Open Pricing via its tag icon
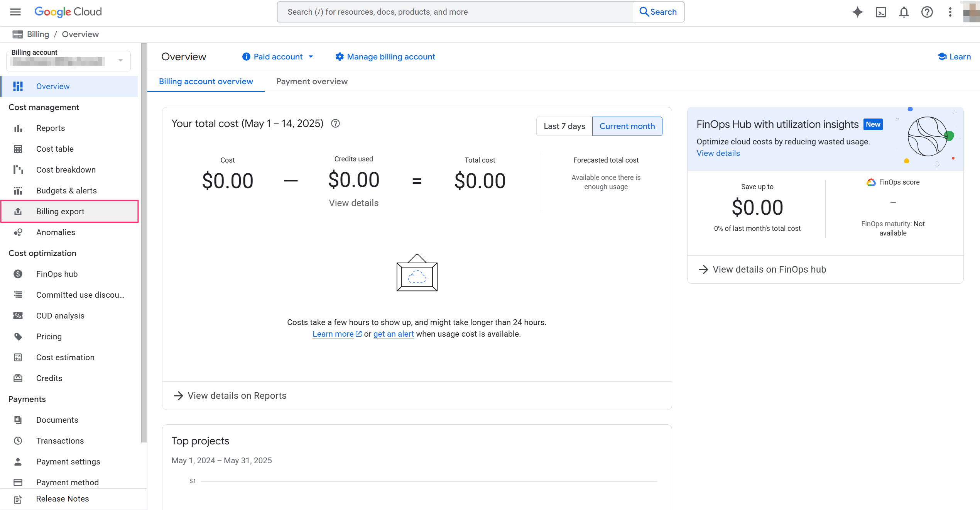This screenshot has width=980, height=510. tap(18, 336)
